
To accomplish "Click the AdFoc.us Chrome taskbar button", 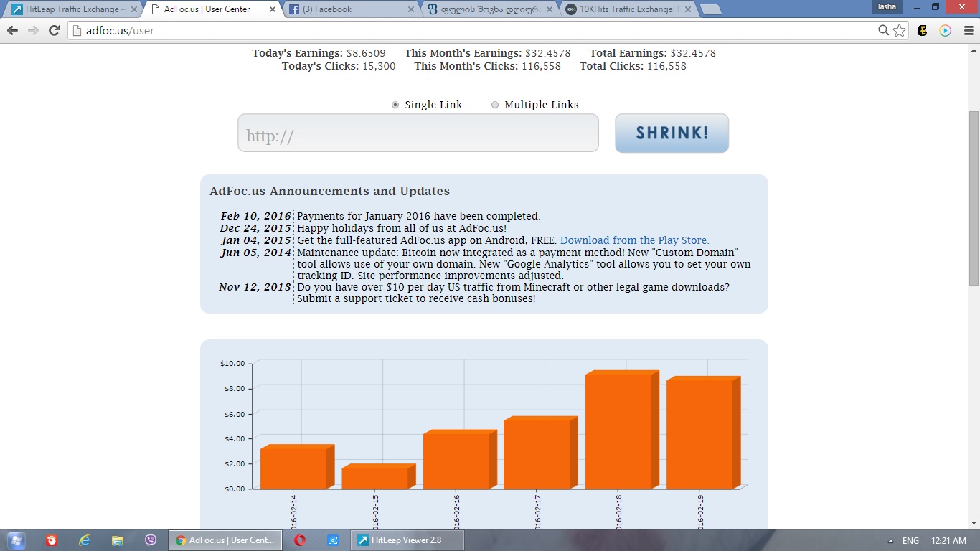I will click(x=224, y=540).
